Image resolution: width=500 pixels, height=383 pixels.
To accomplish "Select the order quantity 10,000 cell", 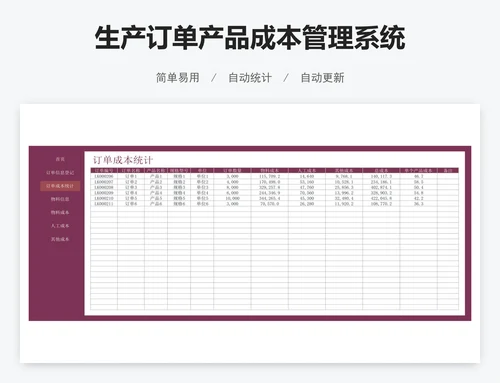I will pos(232,198).
